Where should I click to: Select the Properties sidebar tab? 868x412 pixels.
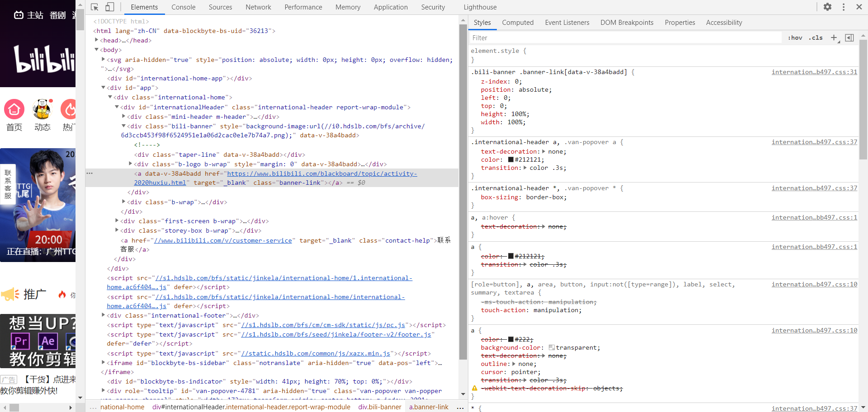[x=680, y=23]
